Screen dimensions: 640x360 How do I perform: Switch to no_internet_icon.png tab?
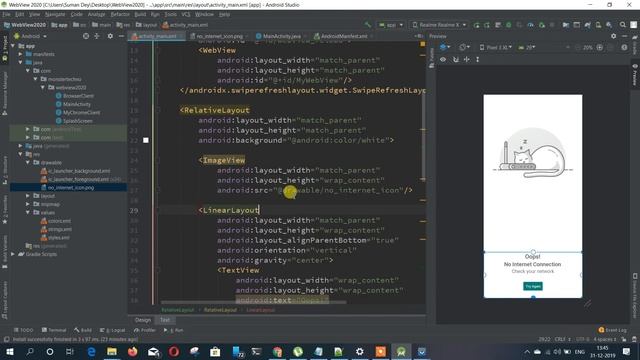coord(220,36)
